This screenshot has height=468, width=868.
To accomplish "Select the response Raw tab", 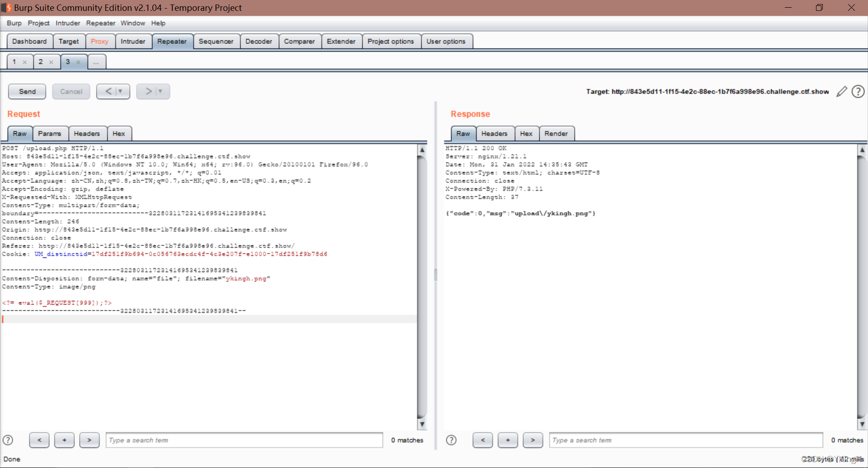I will 463,133.
